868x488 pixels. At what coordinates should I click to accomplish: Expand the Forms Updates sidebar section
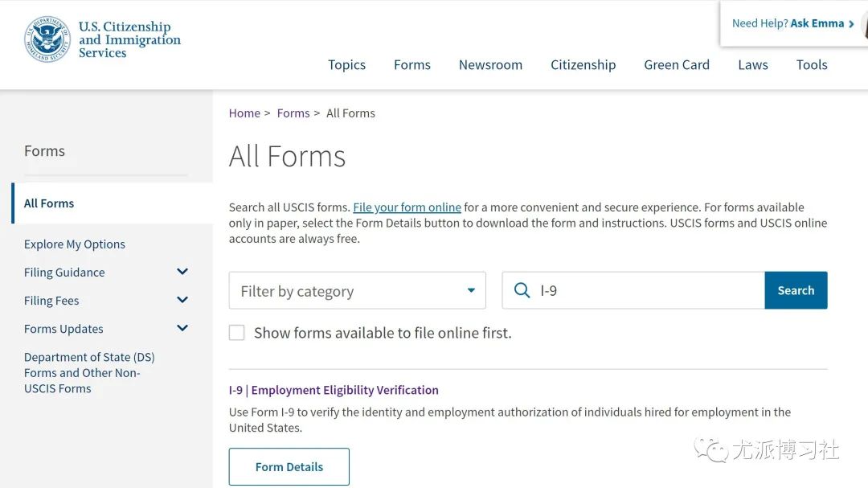[182, 328]
